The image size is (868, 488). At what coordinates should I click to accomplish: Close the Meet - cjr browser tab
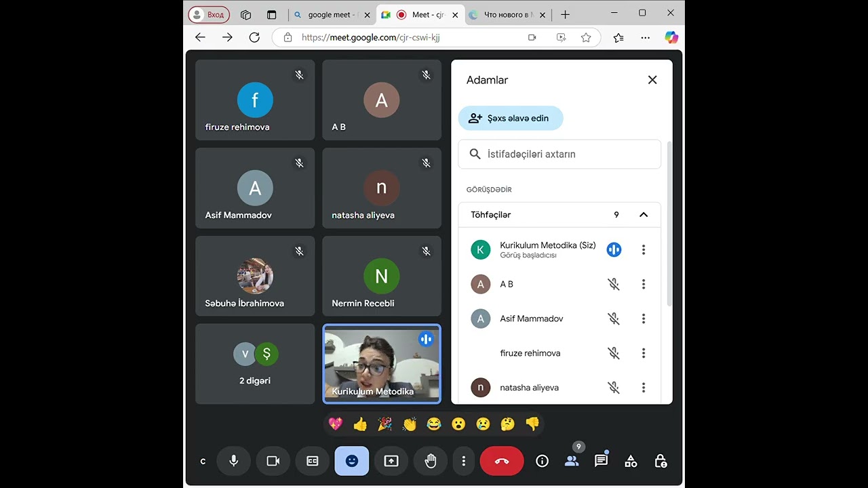(x=455, y=14)
